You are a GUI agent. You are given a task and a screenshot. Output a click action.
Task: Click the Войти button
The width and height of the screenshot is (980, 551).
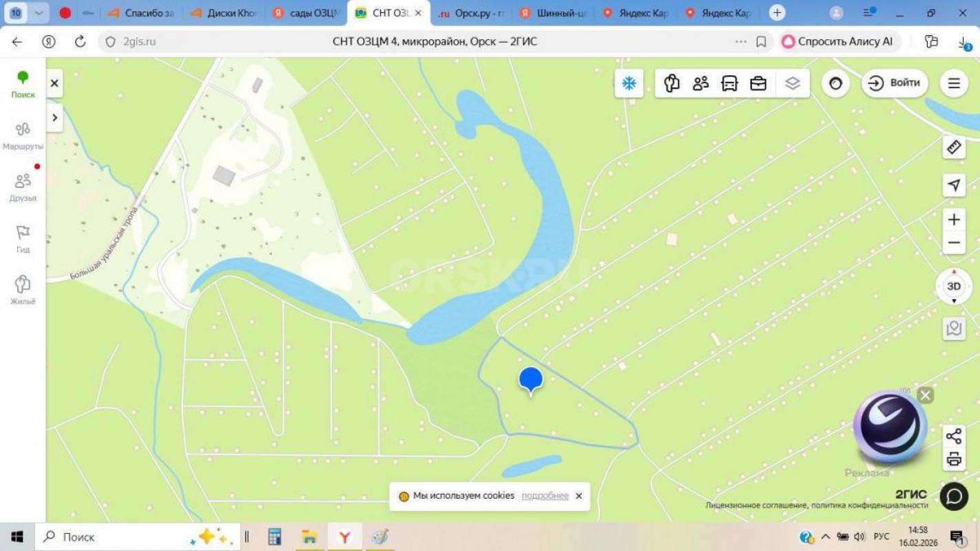point(894,83)
